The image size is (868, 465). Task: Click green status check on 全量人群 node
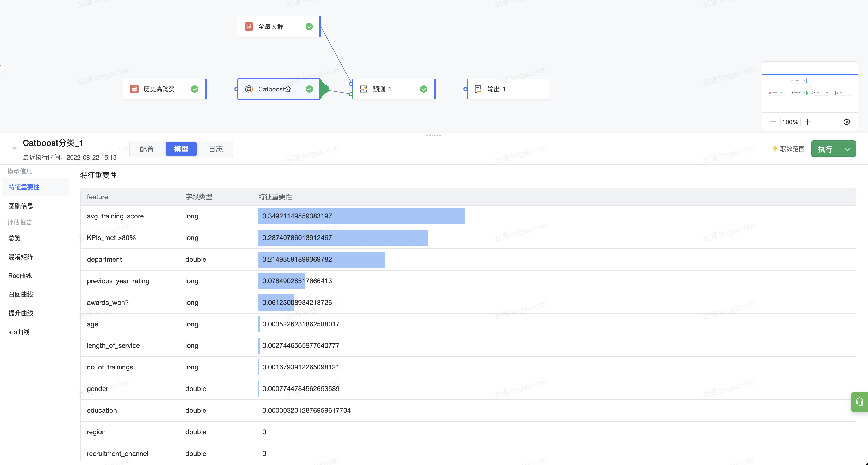pyautogui.click(x=309, y=27)
